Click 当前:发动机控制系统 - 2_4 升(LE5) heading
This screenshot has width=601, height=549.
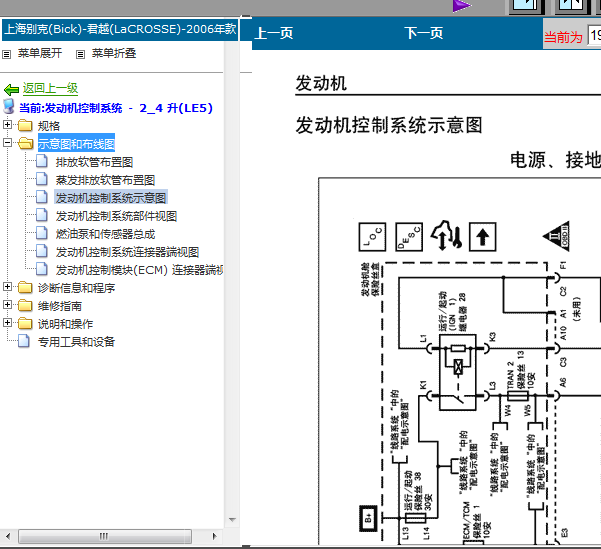[x=116, y=108]
